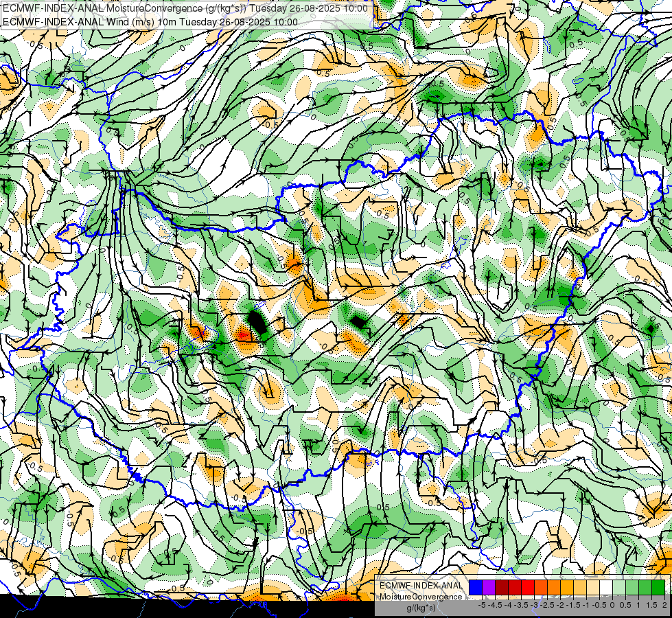Click the '-5' legend tick label
The width and height of the screenshot is (672, 618).
tap(482, 605)
